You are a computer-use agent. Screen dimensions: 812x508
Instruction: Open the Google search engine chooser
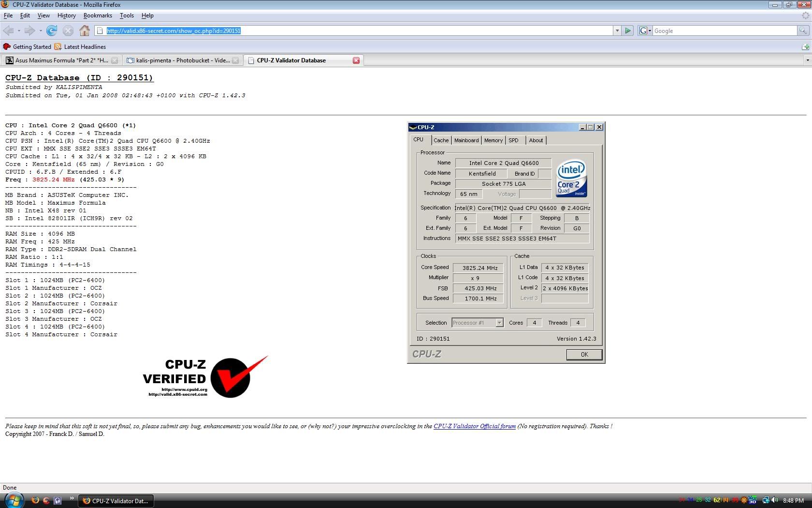click(645, 30)
